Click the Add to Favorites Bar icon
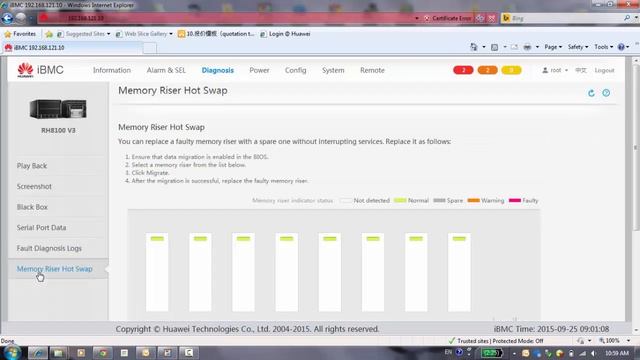The width and height of the screenshot is (640, 360). pos(49,34)
